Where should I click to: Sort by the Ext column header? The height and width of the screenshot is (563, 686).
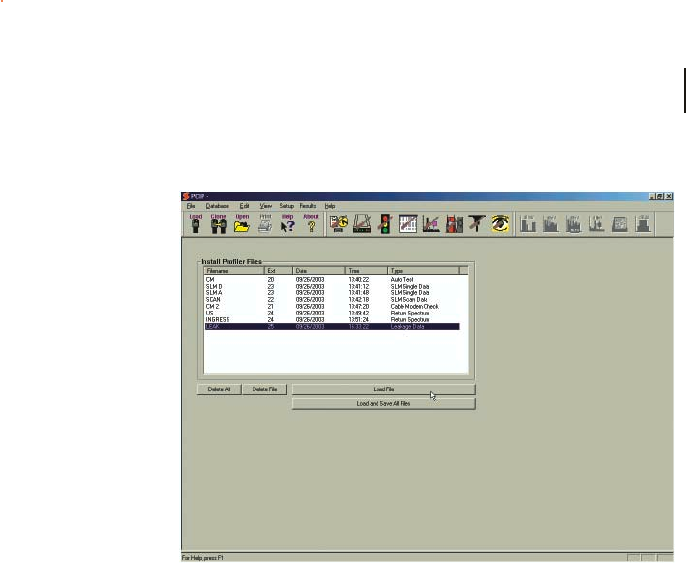click(x=278, y=271)
